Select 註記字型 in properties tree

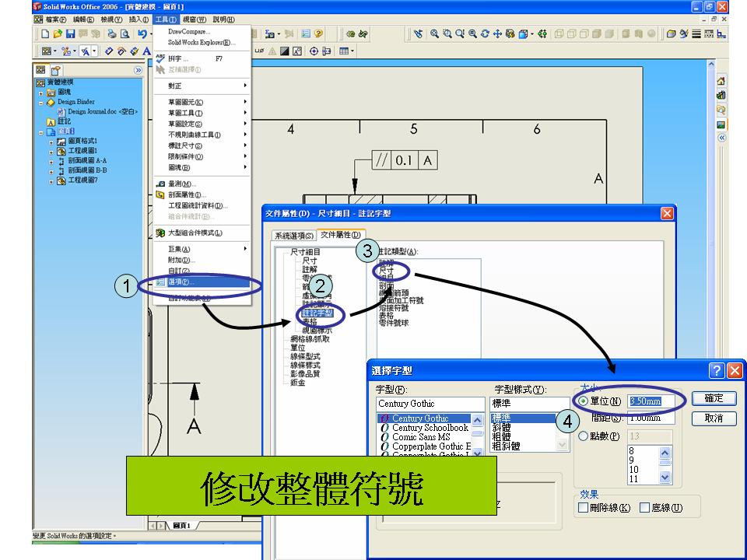pyautogui.click(x=317, y=313)
